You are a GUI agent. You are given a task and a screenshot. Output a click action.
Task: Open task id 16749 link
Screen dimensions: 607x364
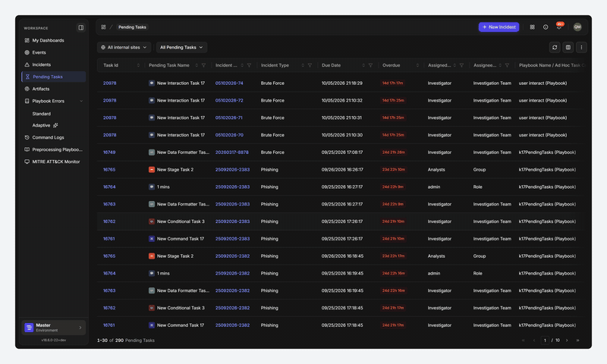(x=109, y=152)
